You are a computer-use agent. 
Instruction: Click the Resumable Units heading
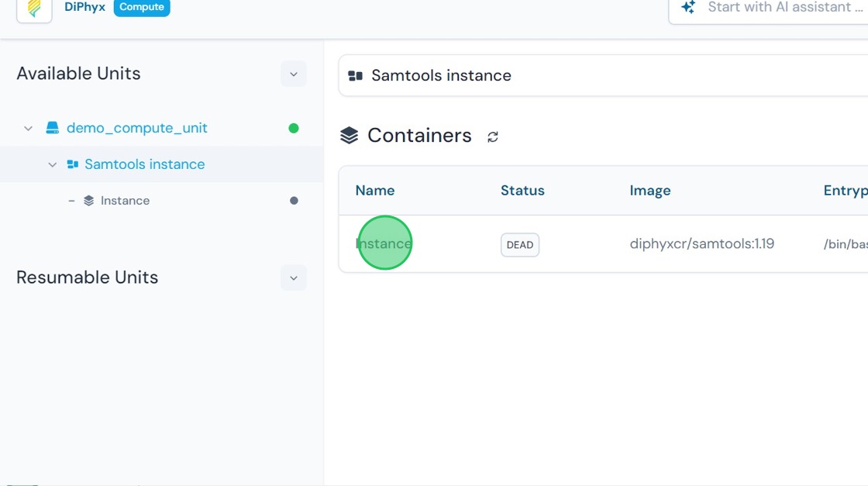coord(88,277)
